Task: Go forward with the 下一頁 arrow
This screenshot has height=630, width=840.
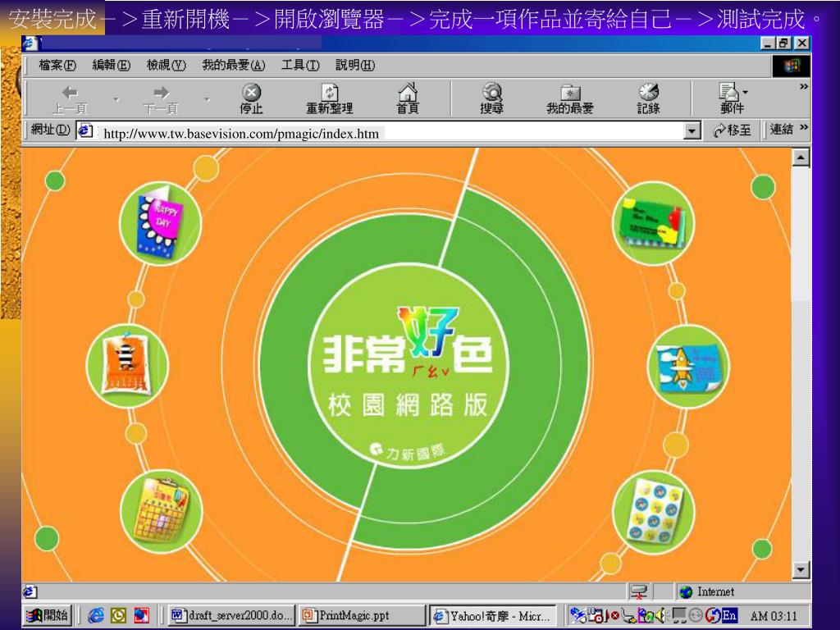Action: pyautogui.click(x=161, y=99)
